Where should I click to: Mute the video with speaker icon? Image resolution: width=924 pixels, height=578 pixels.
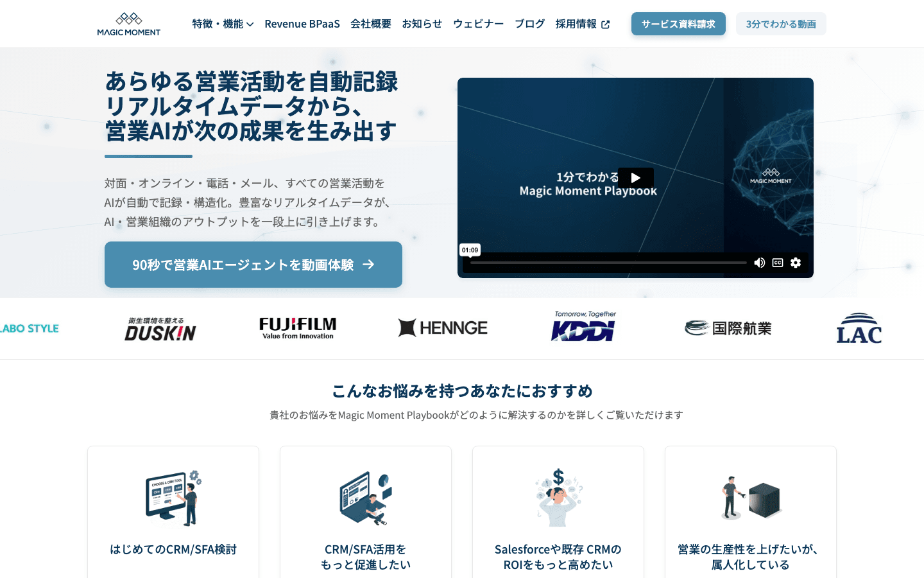(760, 263)
